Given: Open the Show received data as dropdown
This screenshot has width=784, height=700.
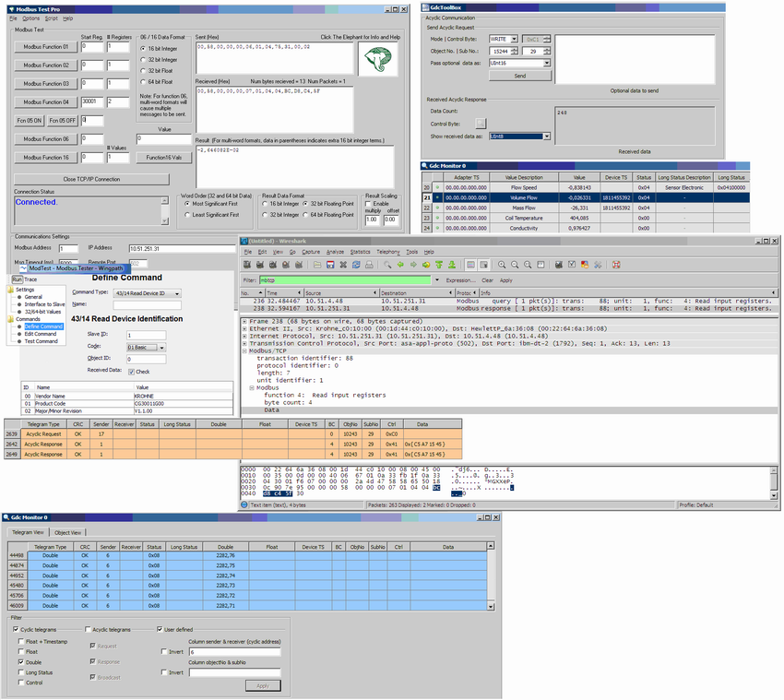Looking at the screenshot, I should [x=546, y=136].
